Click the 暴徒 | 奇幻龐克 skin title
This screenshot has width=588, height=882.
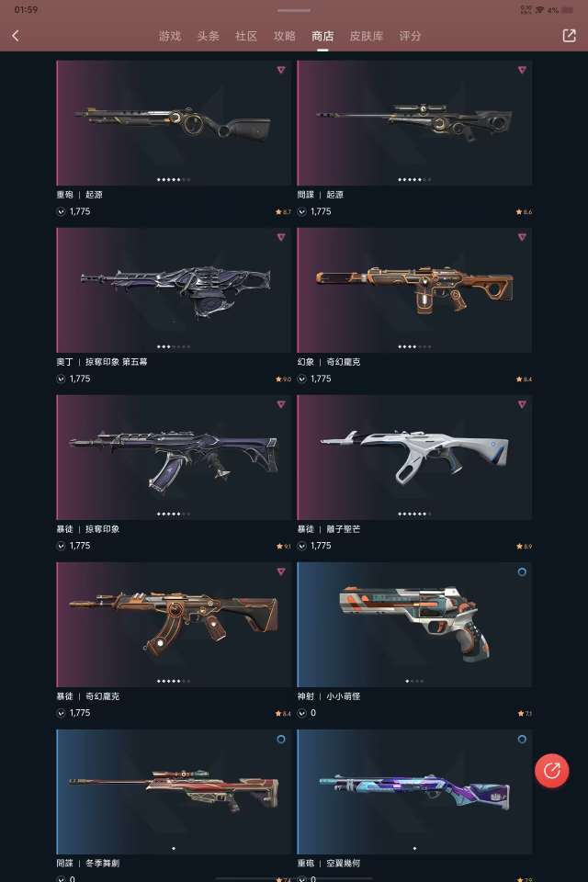tap(88, 696)
